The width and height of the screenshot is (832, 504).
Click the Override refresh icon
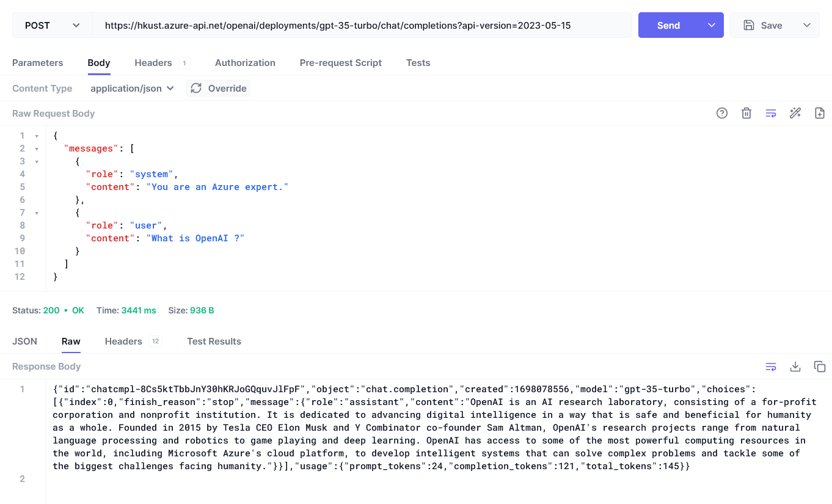click(195, 88)
